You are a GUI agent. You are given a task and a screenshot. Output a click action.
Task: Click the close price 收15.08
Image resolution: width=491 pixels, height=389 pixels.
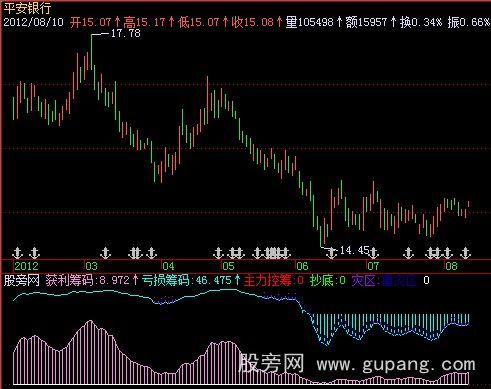point(253,22)
